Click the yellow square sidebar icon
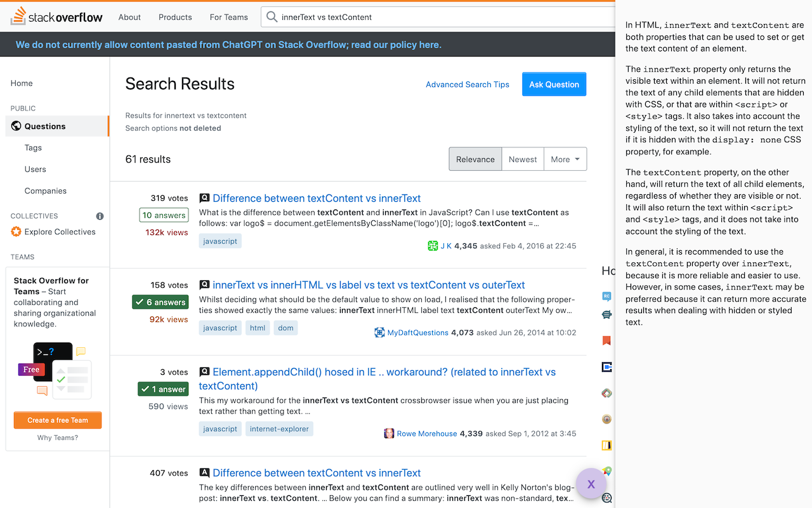This screenshot has width=812, height=508. point(606,445)
